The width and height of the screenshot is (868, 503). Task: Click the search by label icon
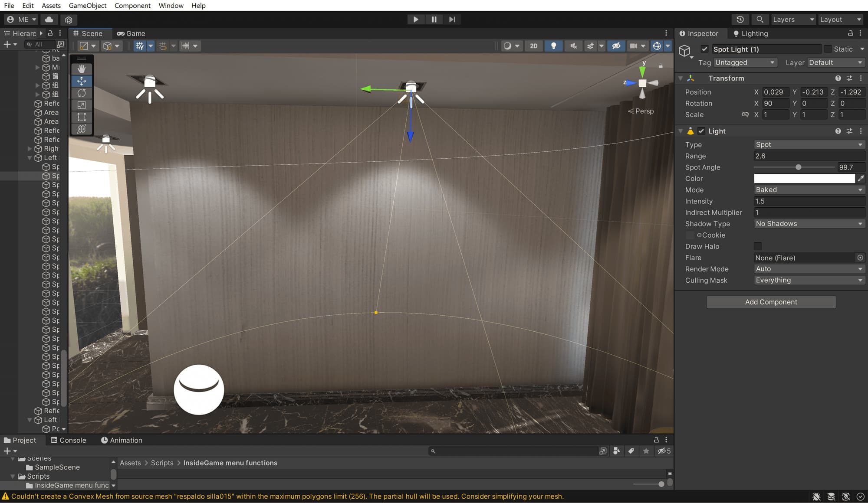(x=631, y=451)
